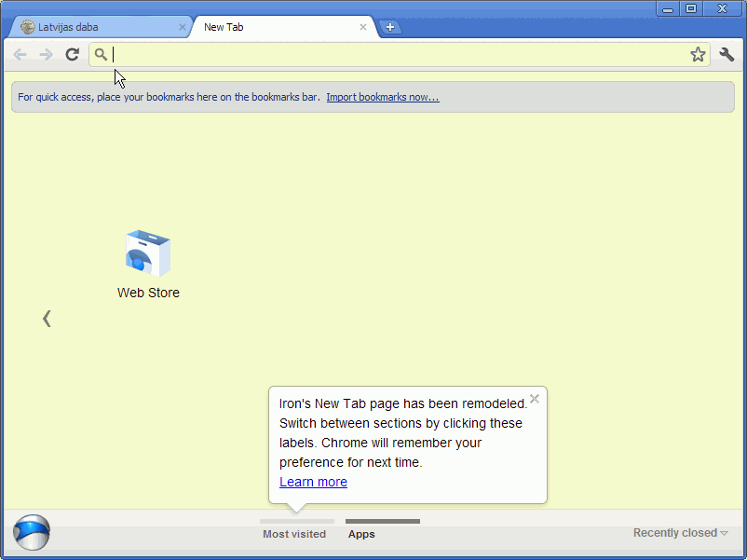Open a new tab with the plus button
This screenshot has width=747, height=560.
[390, 27]
